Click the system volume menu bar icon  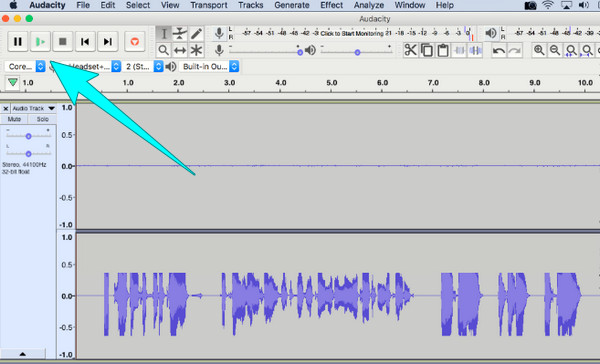[584, 5]
